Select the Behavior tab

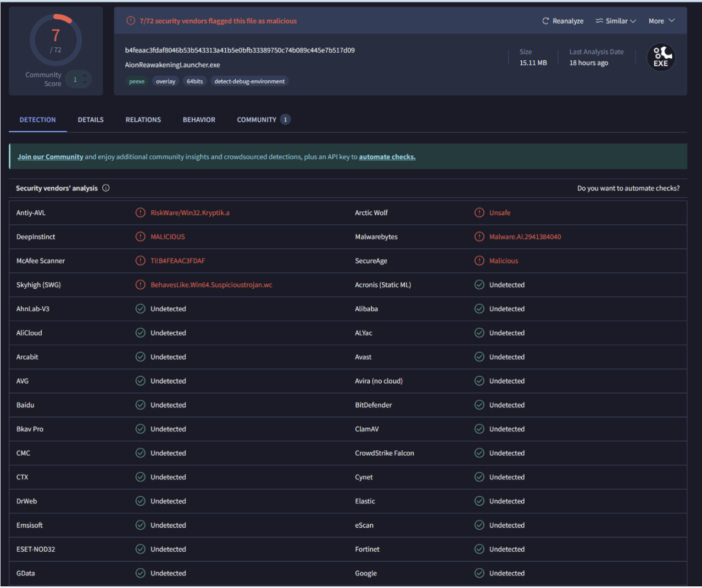tap(199, 120)
